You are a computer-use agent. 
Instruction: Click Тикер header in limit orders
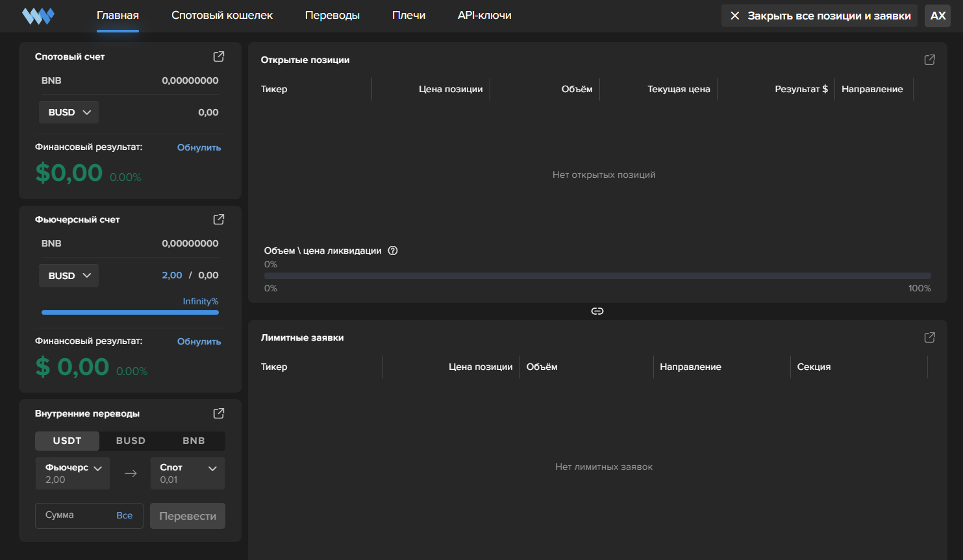click(x=274, y=367)
